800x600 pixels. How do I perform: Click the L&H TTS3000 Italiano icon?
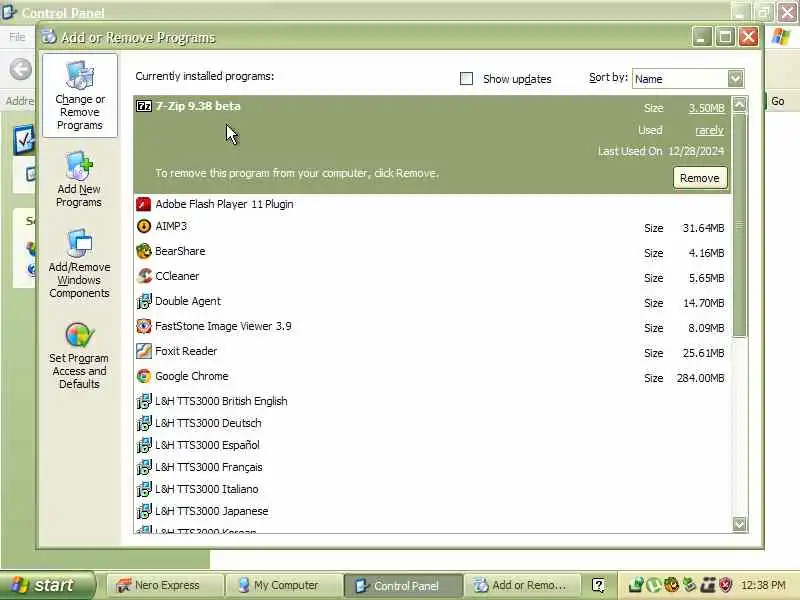tap(144, 489)
